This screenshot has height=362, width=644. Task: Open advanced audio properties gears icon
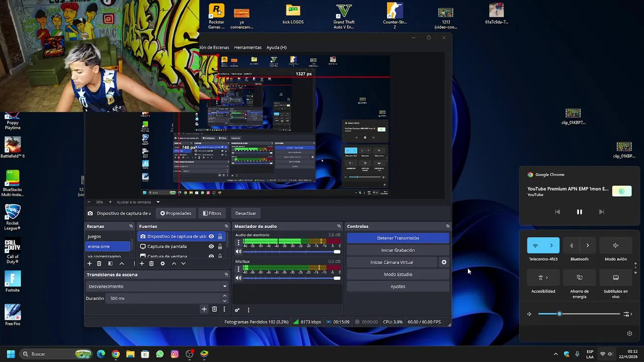tap(237, 310)
